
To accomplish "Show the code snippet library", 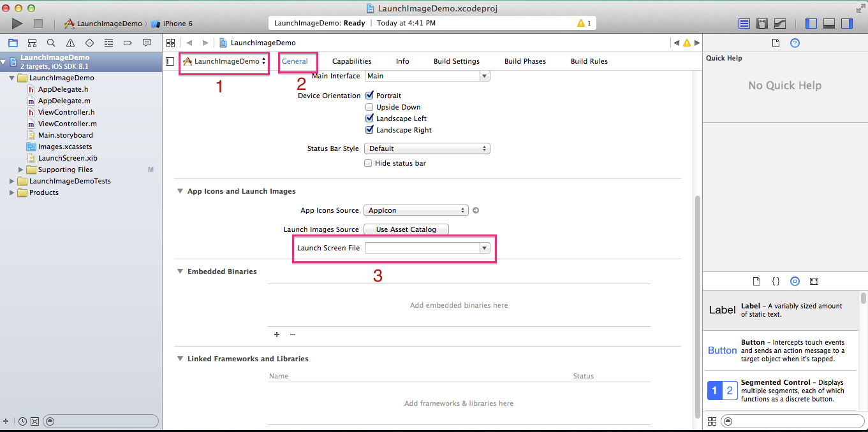I will pos(776,281).
